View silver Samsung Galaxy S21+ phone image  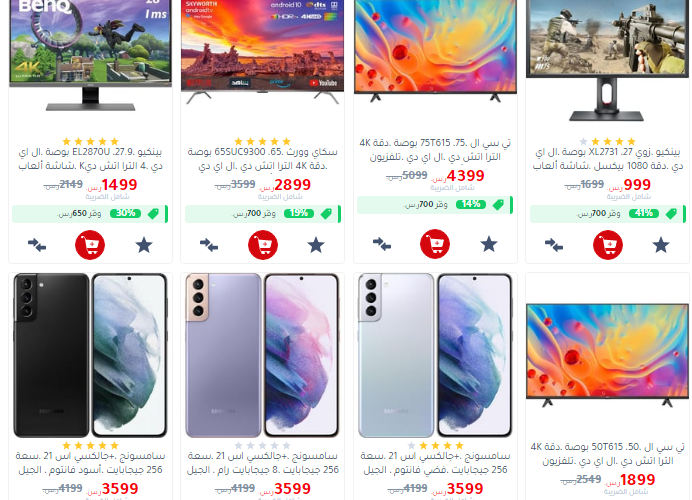tap(435, 355)
